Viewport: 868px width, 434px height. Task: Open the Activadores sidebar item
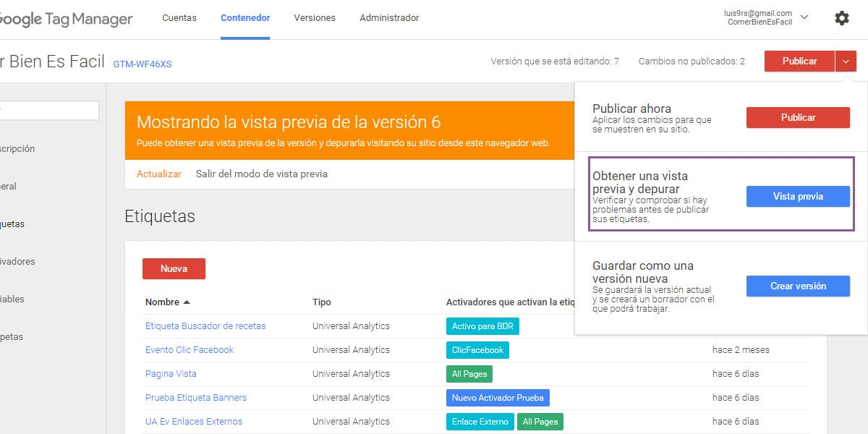[17, 262]
